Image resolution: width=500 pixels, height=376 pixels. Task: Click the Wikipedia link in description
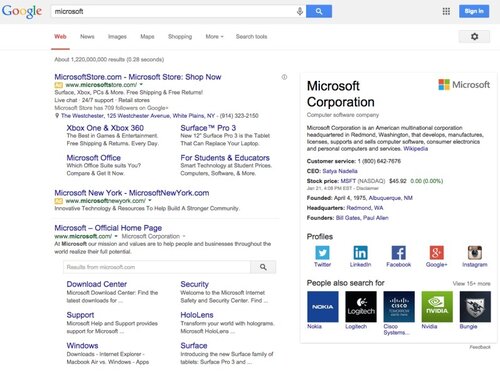[415, 149]
